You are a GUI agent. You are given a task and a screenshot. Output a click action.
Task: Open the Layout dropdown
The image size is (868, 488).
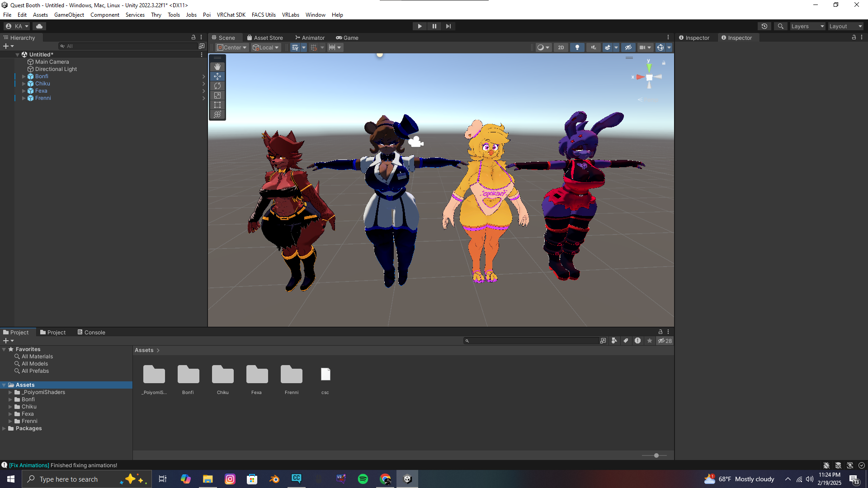point(845,26)
